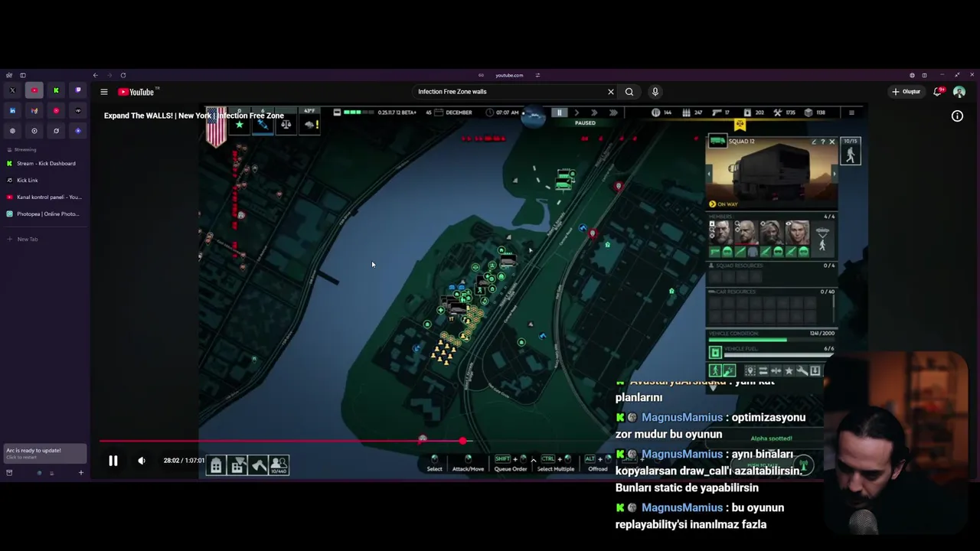The width and height of the screenshot is (980, 551).
Task: Click the Squad 12 truck image
Action: click(771, 172)
